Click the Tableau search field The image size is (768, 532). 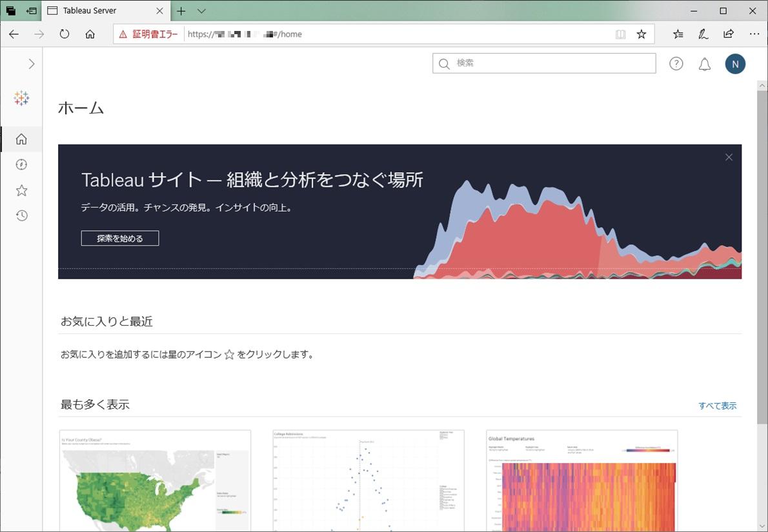click(543, 63)
